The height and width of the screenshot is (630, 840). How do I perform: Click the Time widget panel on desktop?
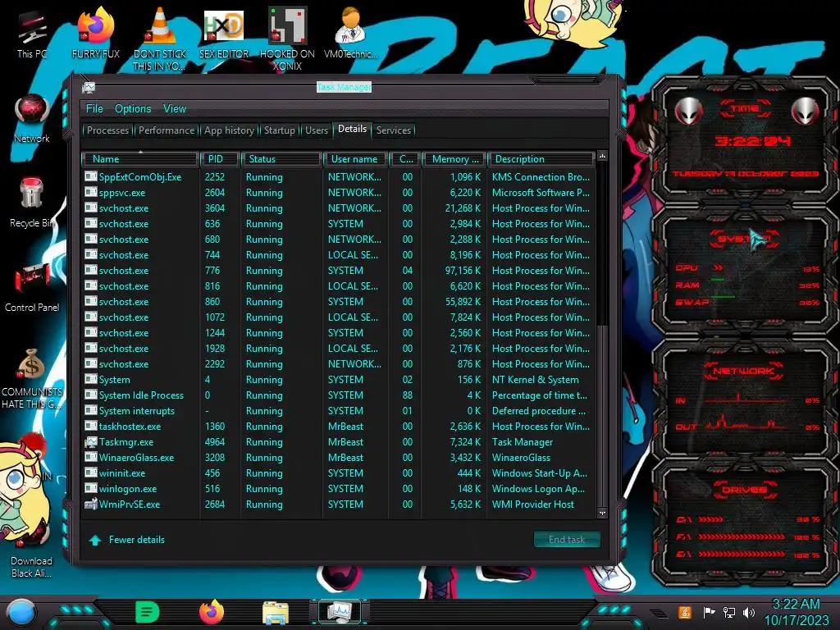[x=745, y=140]
